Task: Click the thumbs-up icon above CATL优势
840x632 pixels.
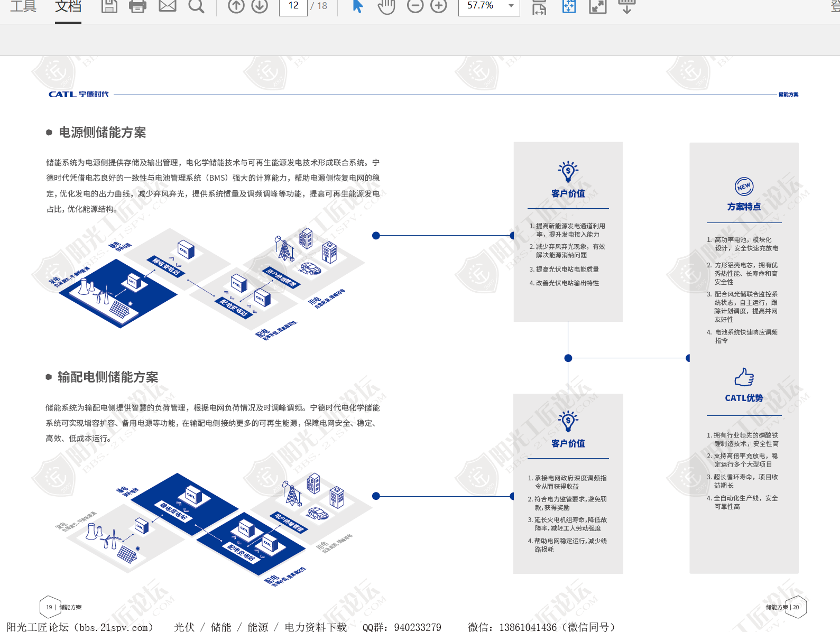Action: (744, 377)
